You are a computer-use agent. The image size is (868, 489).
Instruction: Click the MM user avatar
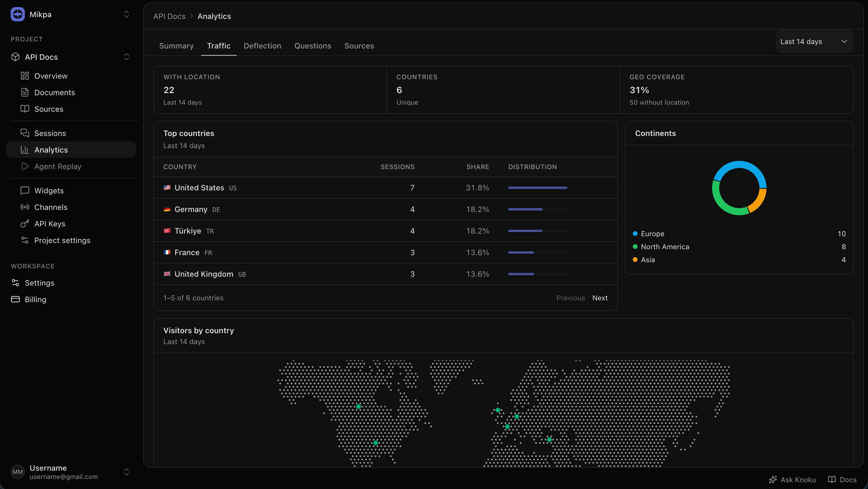point(17,472)
